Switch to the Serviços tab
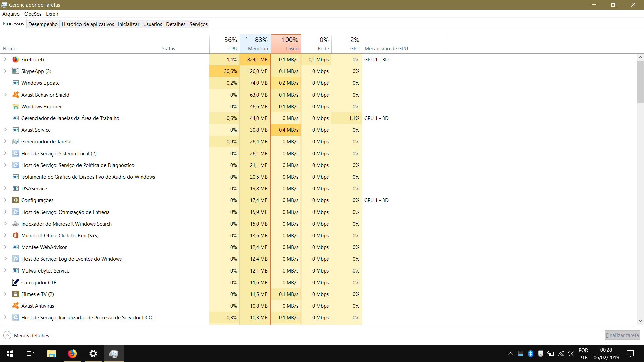 click(199, 24)
